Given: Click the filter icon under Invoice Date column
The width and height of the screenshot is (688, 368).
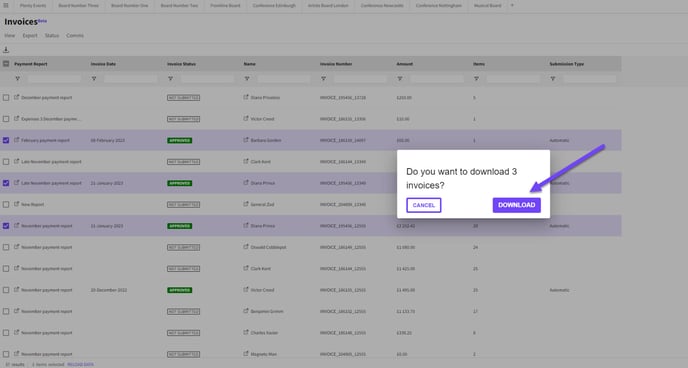Looking at the screenshot, I should click(x=94, y=79).
